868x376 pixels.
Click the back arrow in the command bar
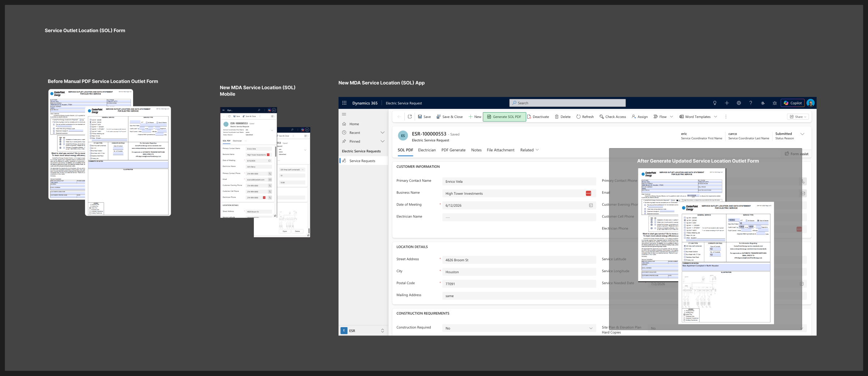(x=399, y=117)
